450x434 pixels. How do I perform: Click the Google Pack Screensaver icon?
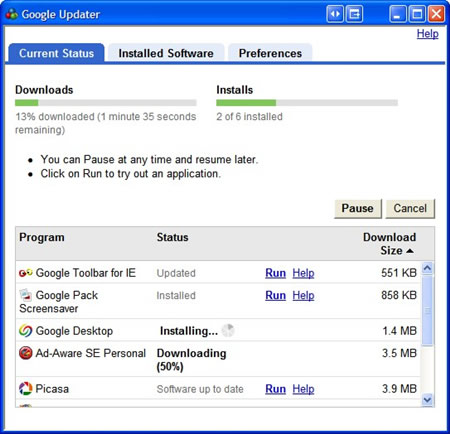(x=26, y=295)
